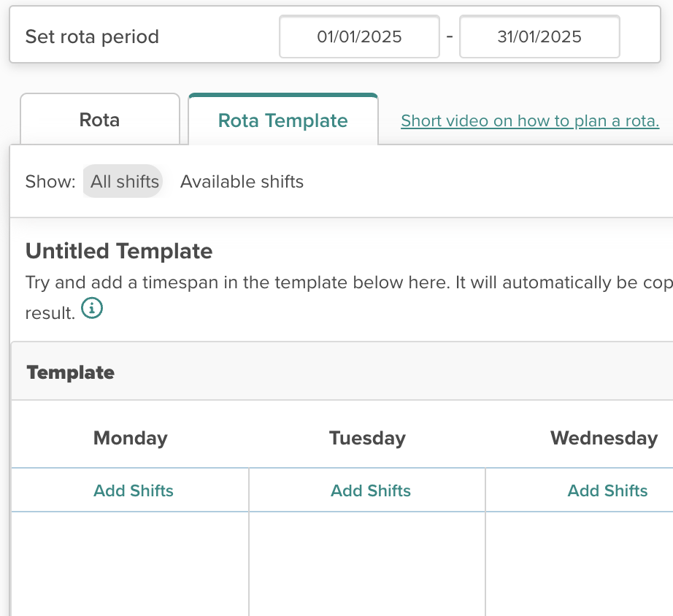Select the Available shifts filter
The image size is (673, 616).
pos(242,182)
